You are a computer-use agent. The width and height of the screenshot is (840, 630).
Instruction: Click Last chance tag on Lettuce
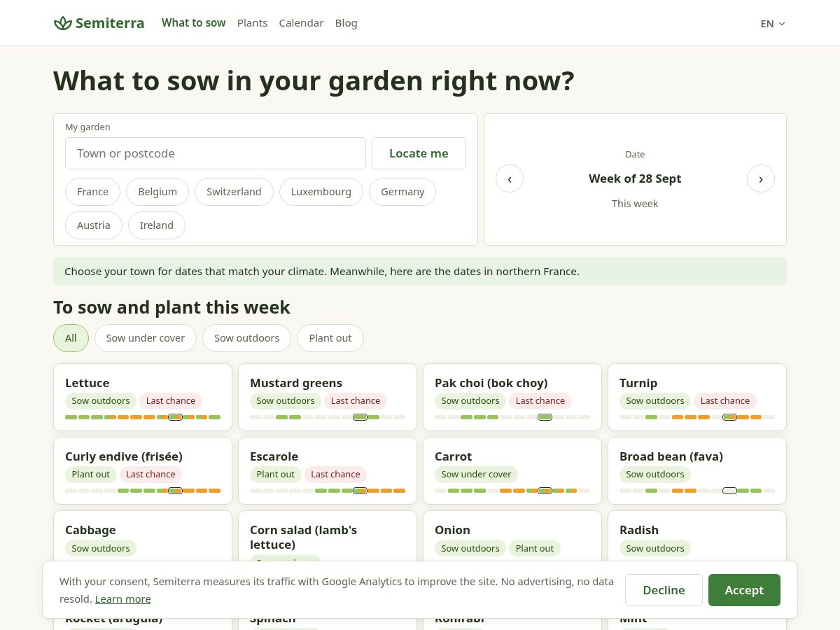pyautogui.click(x=171, y=401)
